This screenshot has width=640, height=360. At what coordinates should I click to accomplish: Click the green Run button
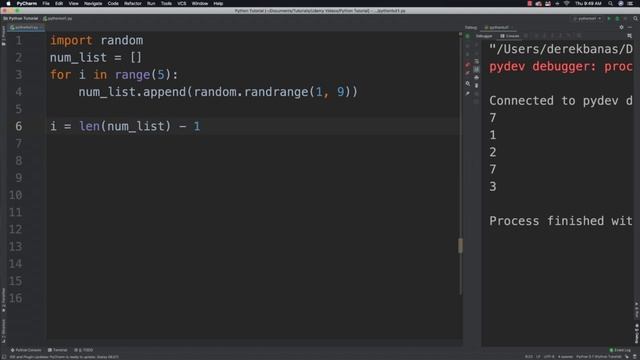[609, 18]
